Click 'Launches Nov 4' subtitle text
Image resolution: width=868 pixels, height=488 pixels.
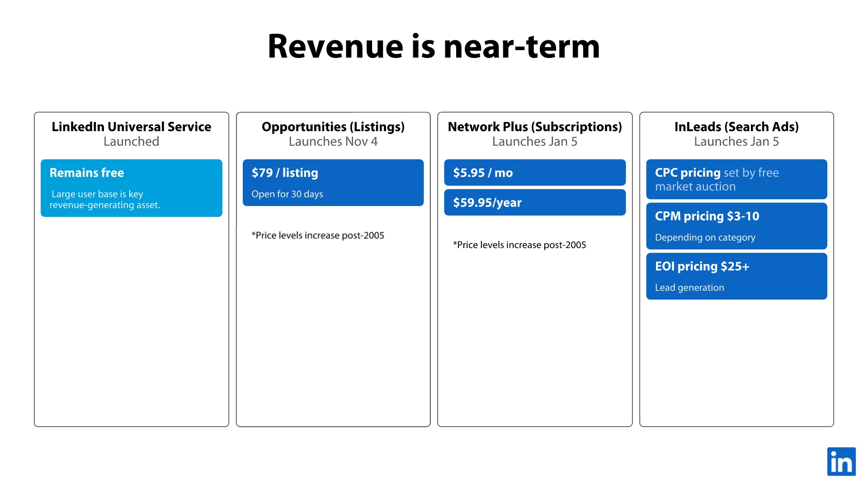click(x=333, y=142)
